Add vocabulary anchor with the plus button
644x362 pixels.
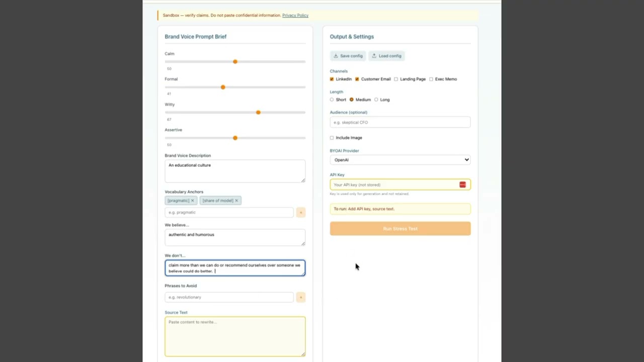300,212
